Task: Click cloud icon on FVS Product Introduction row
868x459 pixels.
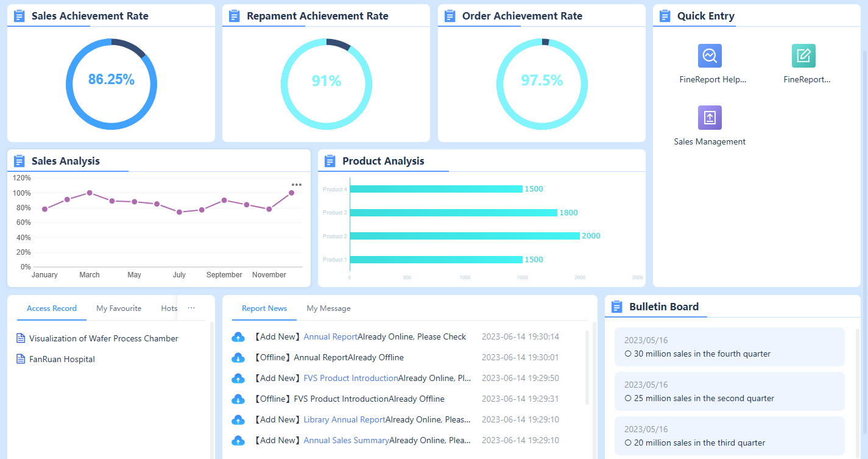Action: coord(238,378)
